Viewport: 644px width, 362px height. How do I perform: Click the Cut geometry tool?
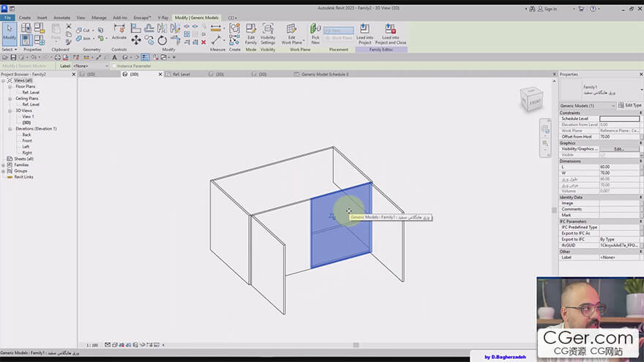coord(83,31)
